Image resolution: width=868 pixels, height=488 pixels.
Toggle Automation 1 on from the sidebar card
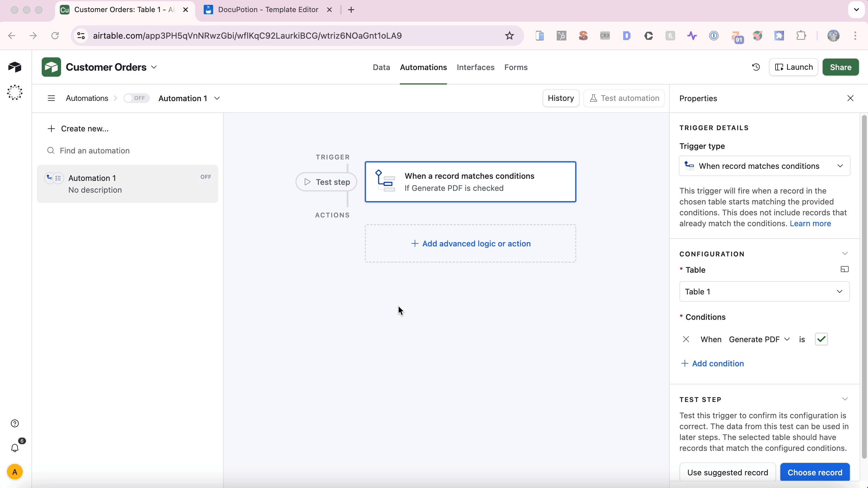[205, 176]
